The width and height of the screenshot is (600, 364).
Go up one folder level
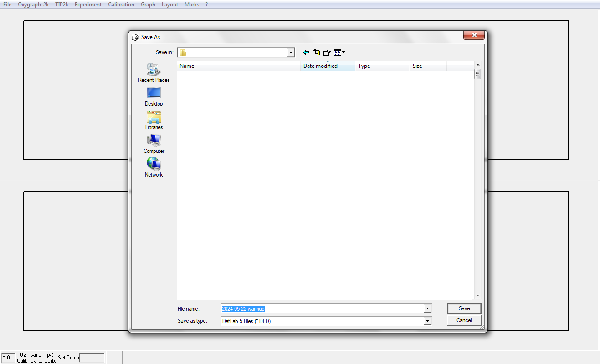[316, 52]
